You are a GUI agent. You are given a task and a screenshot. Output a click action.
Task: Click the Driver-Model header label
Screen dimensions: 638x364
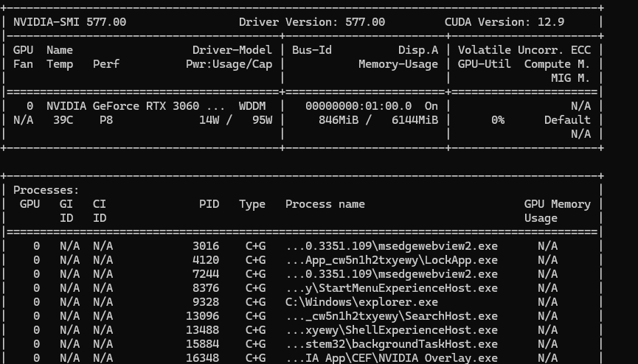(232, 50)
